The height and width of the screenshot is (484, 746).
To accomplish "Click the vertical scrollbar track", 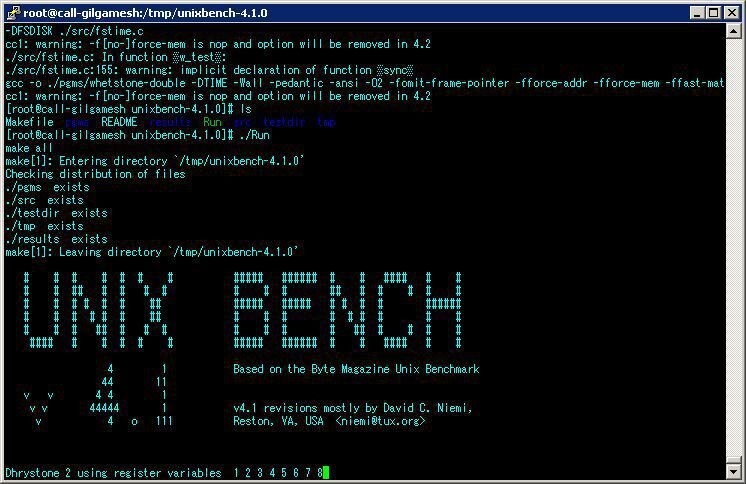I will pyautogui.click(x=733, y=247).
